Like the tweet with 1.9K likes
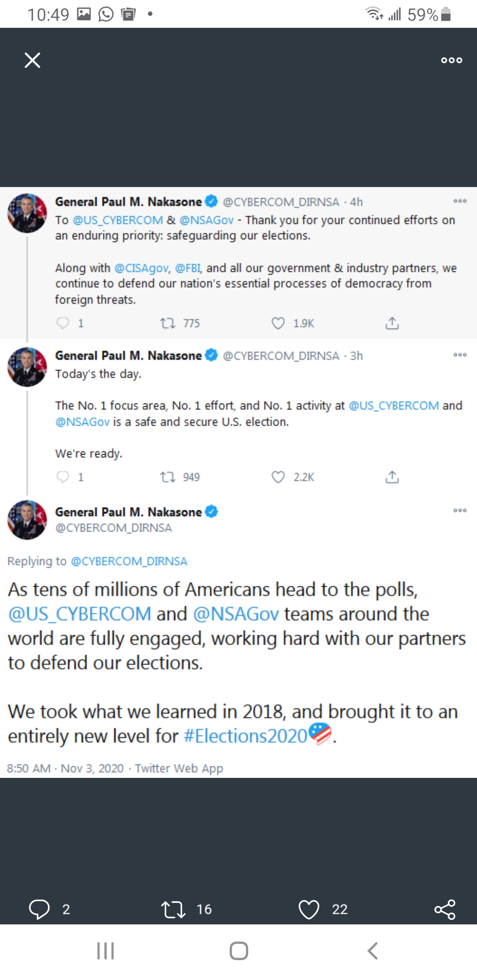 pos(278,324)
